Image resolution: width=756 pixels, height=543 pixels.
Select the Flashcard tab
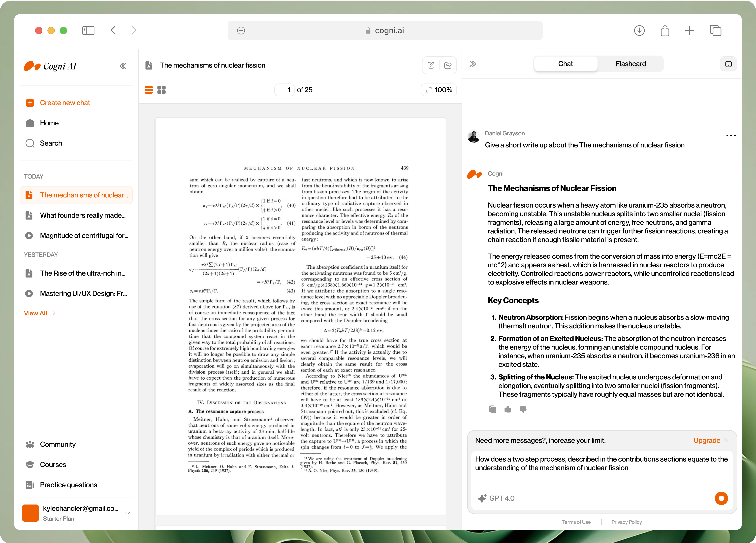(x=631, y=64)
